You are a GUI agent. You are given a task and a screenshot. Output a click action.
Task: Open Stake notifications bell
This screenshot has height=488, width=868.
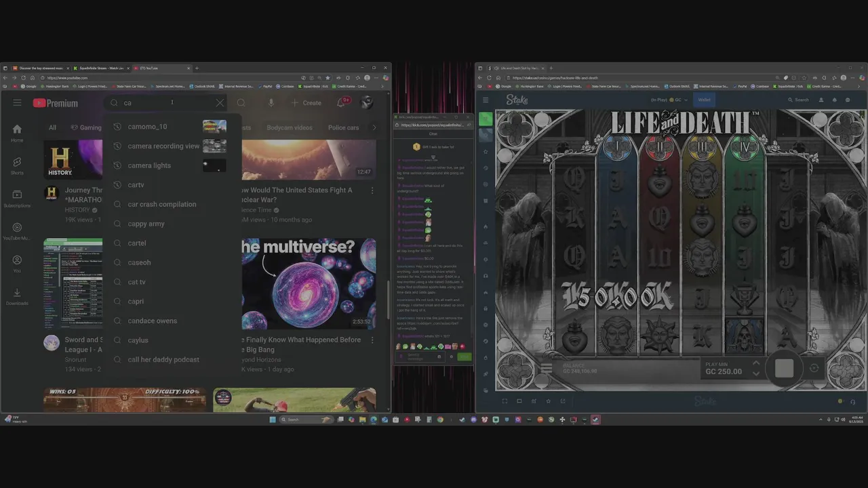[x=834, y=100]
